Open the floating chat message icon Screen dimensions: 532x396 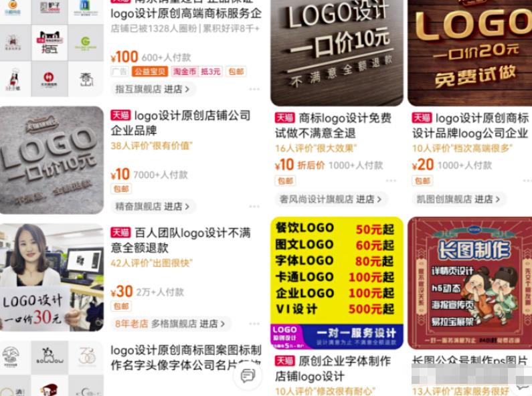(x=248, y=375)
